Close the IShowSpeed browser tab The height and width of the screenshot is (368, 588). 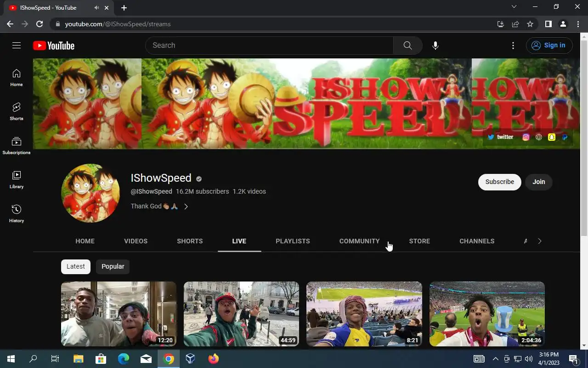(107, 8)
